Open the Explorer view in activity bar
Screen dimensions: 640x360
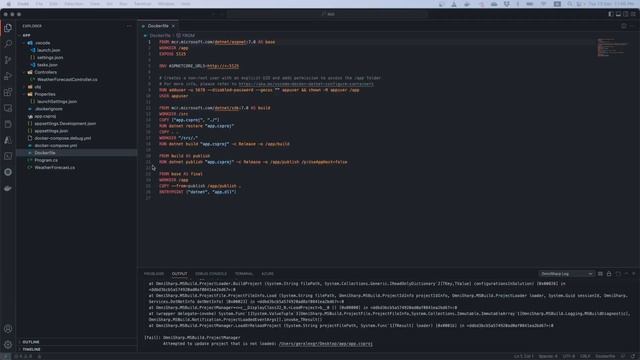8,28
